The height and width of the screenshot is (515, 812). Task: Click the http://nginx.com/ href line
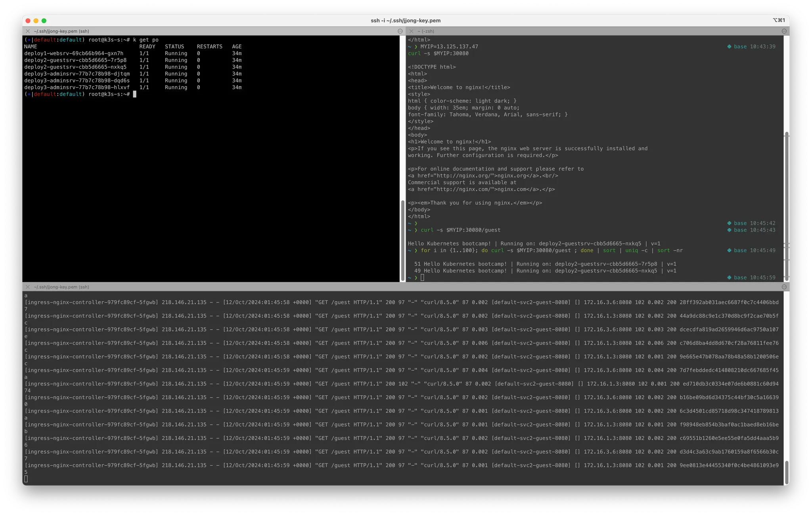(481, 189)
